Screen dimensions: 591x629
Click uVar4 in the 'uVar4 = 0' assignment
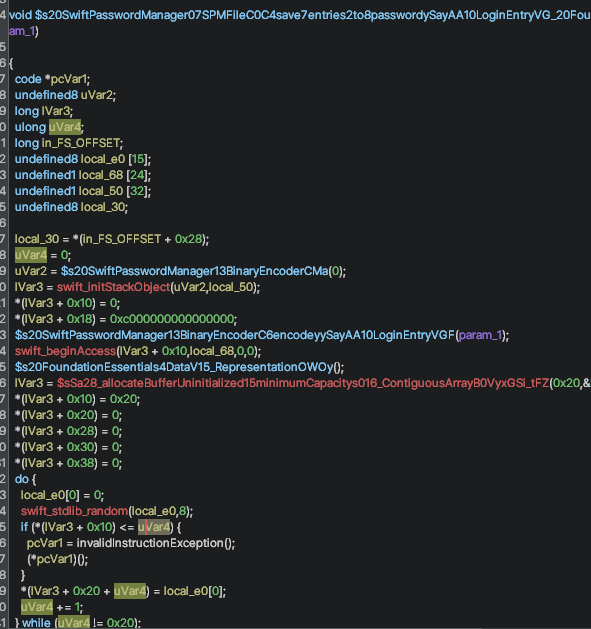(31, 255)
